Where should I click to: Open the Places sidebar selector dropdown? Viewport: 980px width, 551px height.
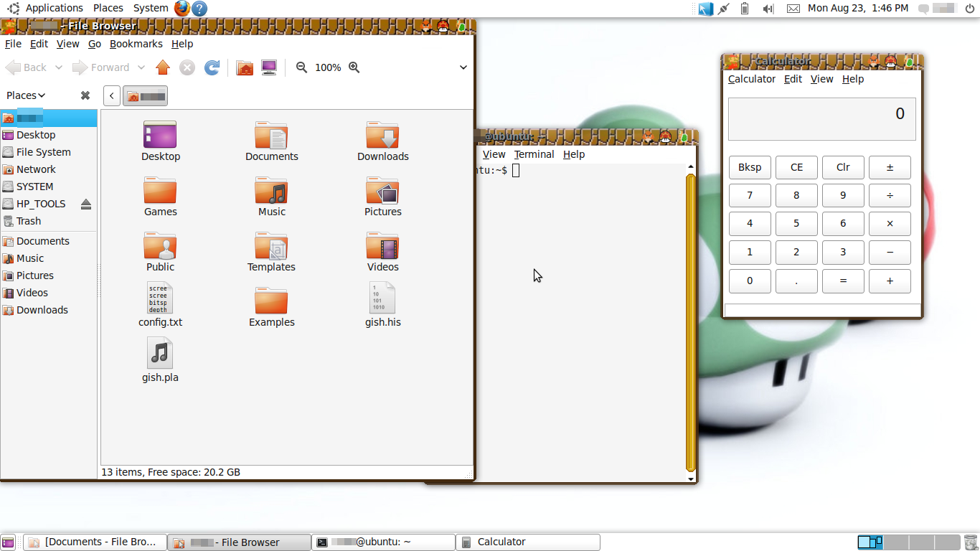click(x=26, y=95)
